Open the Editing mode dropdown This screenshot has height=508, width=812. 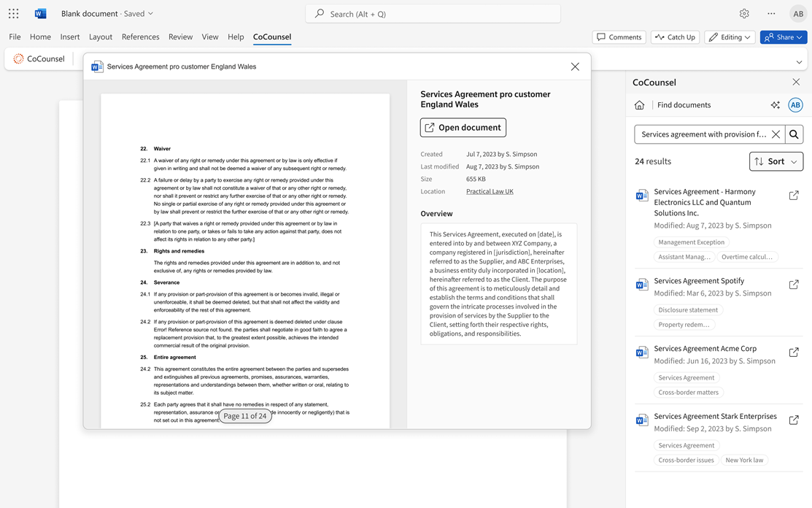(x=729, y=37)
